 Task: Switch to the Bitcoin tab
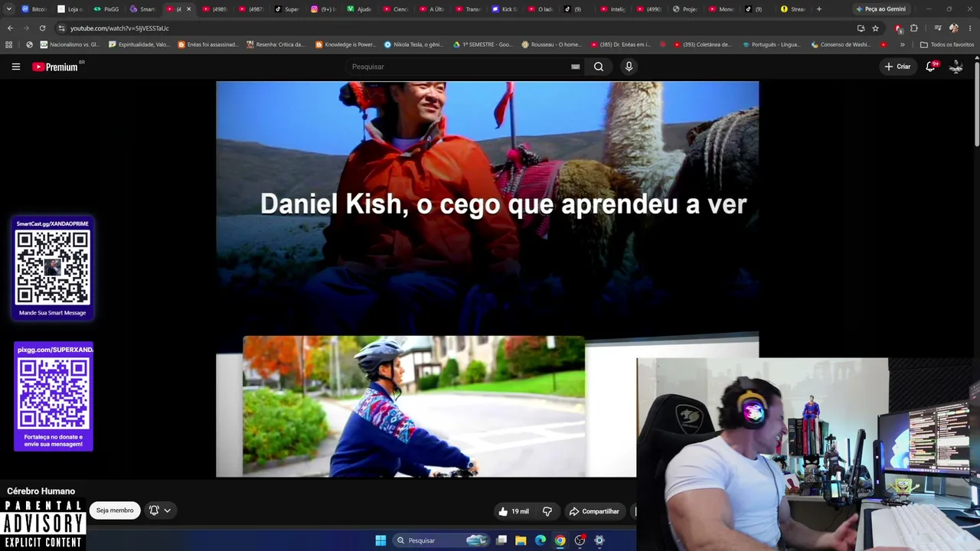[34, 9]
